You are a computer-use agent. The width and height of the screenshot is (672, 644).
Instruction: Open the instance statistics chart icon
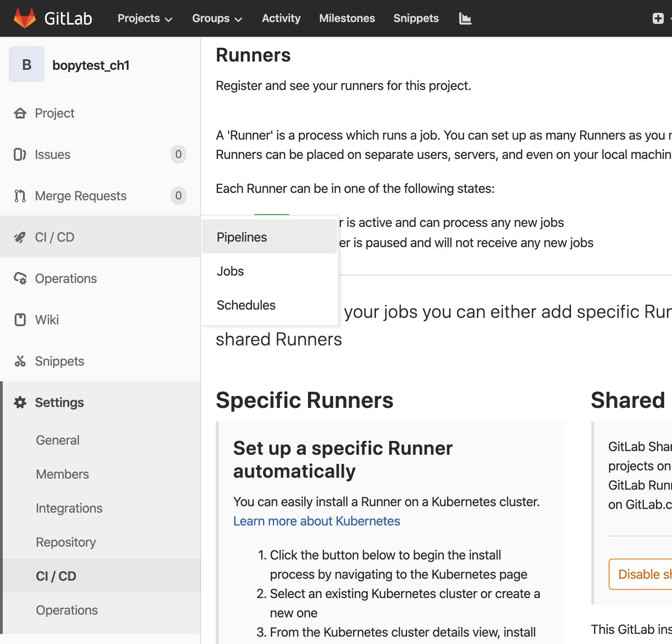(x=465, y=18)
